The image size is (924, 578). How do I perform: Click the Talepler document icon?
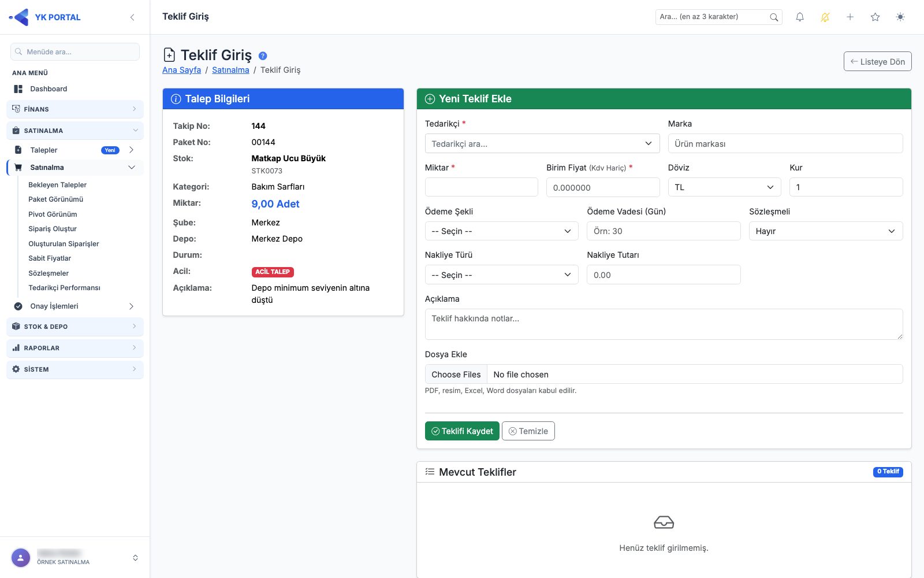[x=18, y=150]
